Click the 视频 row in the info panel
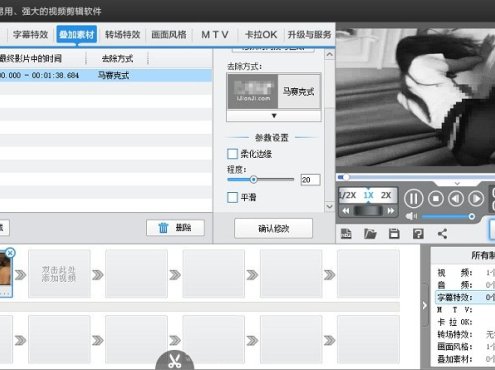The width and height of the screenshot is (495, 370). 465,273
